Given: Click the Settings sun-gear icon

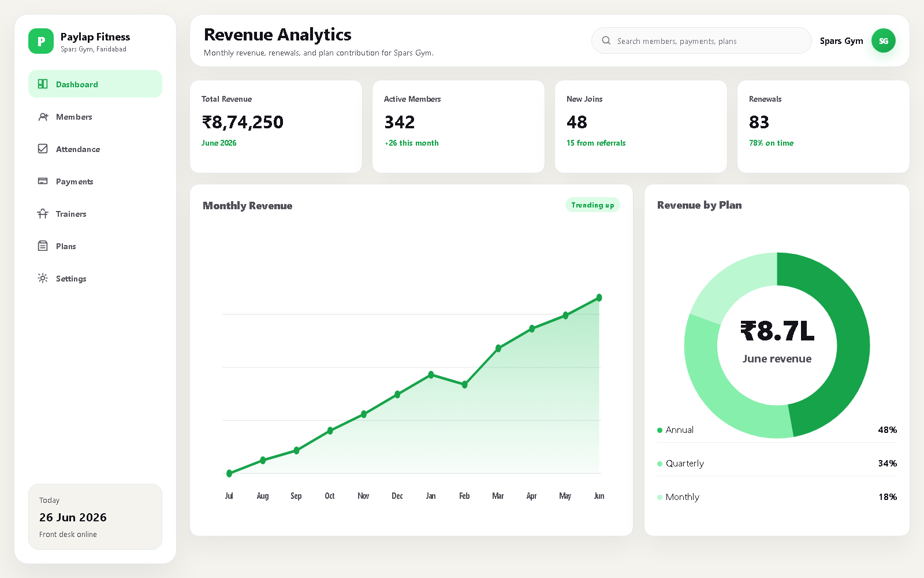Looking at the screenshot, I should pyautogui.click(x=43, y=278).
